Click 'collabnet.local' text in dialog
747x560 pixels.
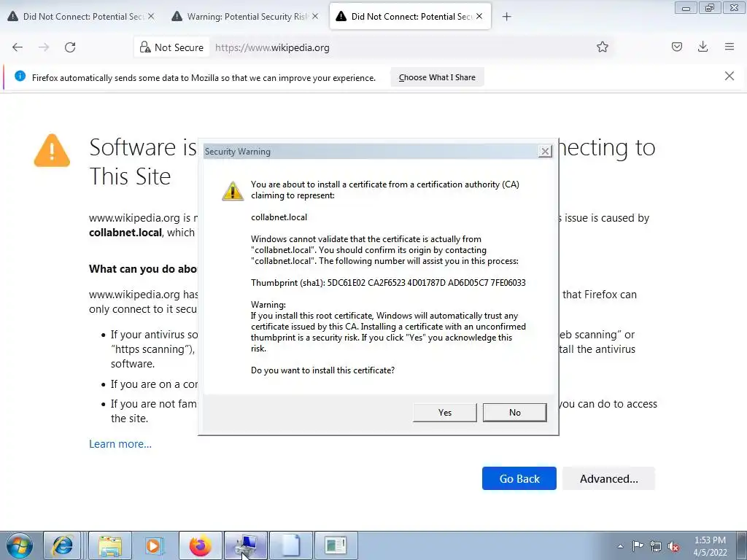[279, 217]
